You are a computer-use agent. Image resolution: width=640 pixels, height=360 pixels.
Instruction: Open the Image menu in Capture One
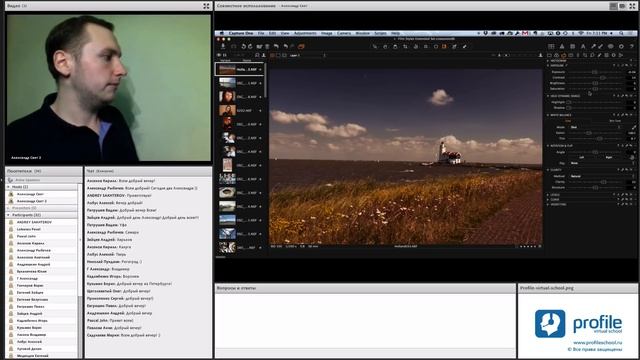[x=327, y=33]
